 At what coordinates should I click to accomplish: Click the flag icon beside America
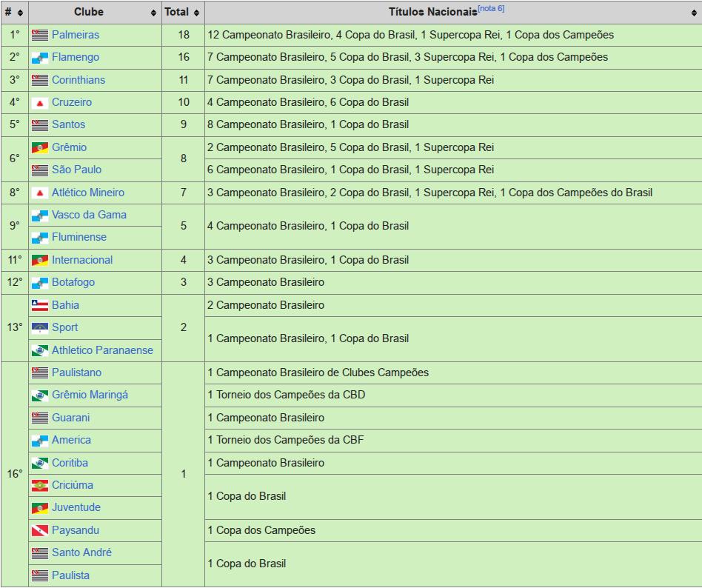40,441
